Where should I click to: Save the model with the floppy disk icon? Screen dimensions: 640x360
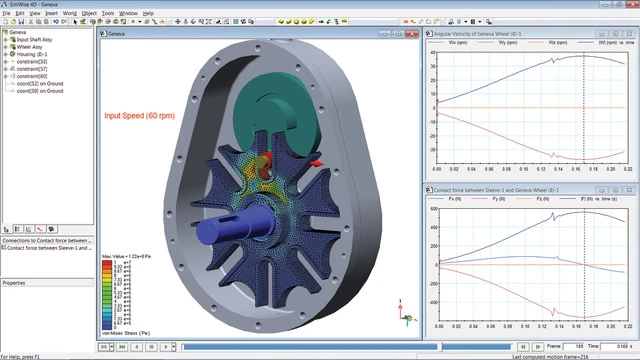point(21,22)
